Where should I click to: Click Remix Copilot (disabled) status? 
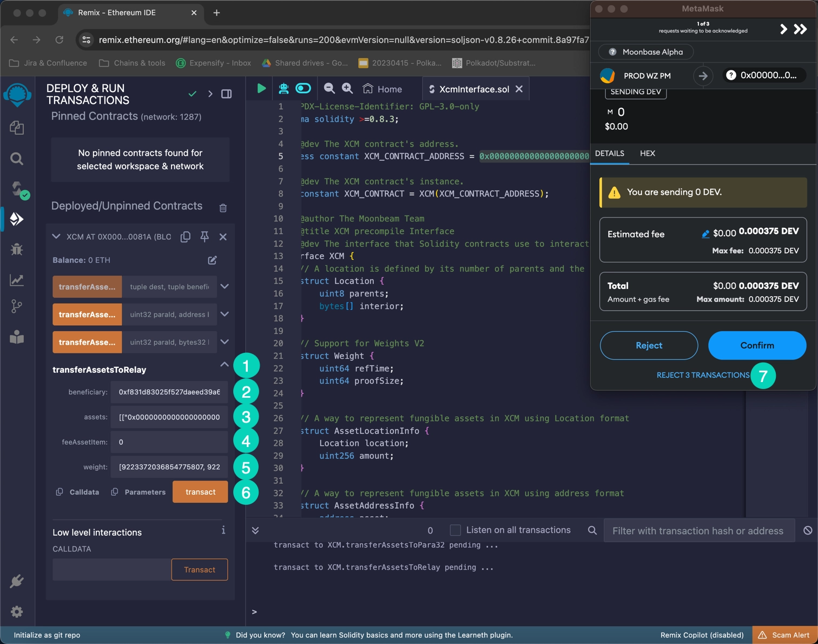(x=702, y=635)
